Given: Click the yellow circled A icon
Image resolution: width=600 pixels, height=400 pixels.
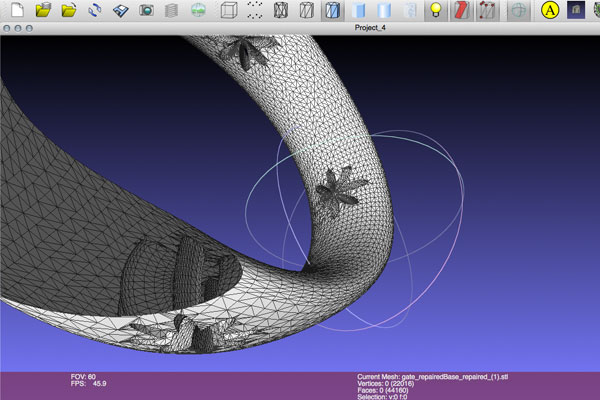Looking at the screenshot, I should point(550,10).
